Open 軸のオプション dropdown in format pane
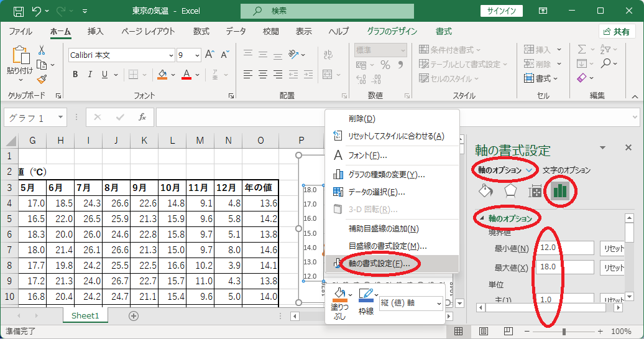Screen dimensions: 644x339 pyautogui.click(x=530, y=170)
